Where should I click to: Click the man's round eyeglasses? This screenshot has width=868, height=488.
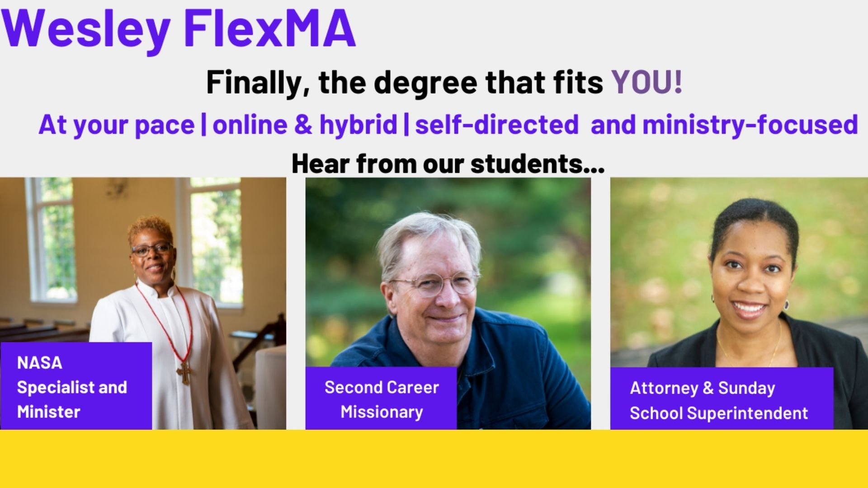pos(435,284)
